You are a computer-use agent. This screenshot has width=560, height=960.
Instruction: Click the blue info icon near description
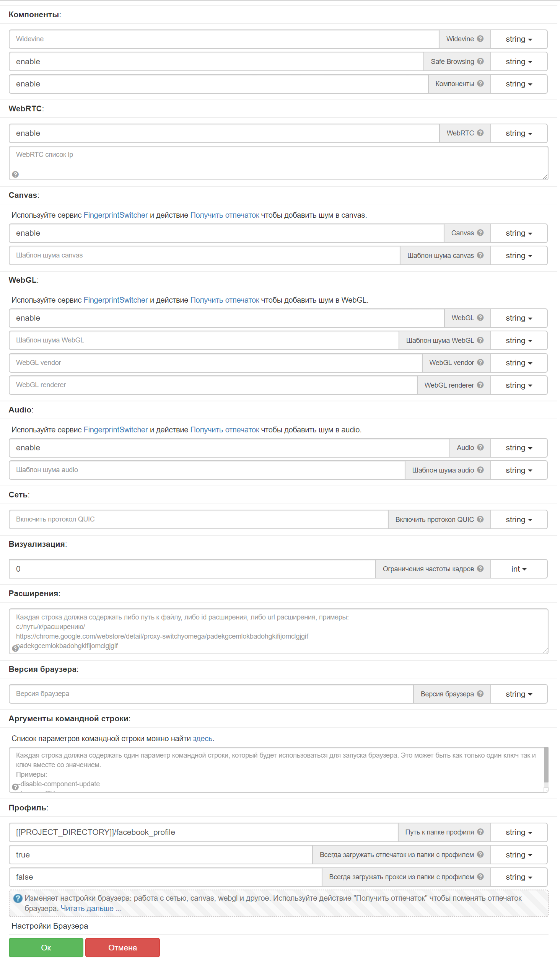pos(18,898)
